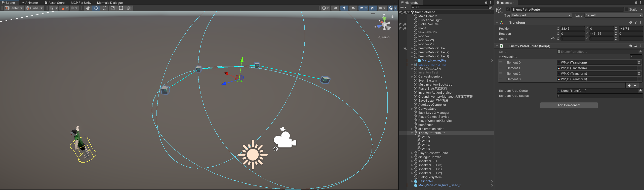
Task: Toggle 2D view mode
Action: (x=335, y=8)
